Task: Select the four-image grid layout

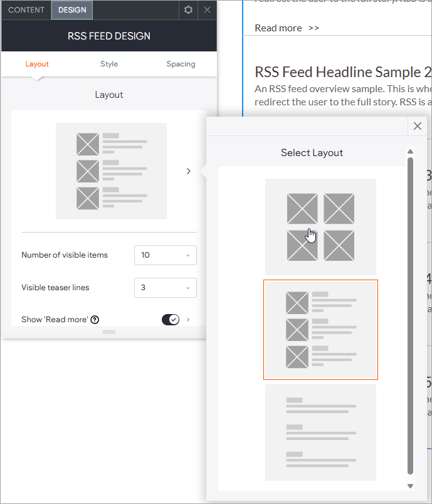Action: [x=320, y=226]
